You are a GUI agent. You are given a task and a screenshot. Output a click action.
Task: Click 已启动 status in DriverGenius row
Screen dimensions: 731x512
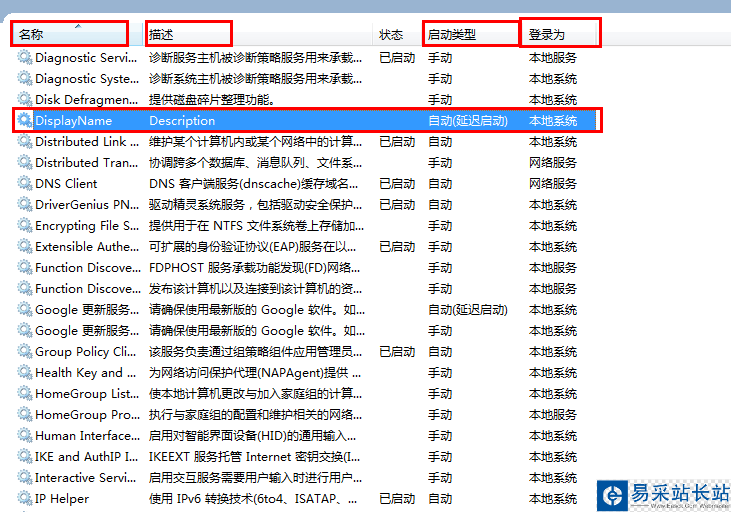[x=397, y=205]
